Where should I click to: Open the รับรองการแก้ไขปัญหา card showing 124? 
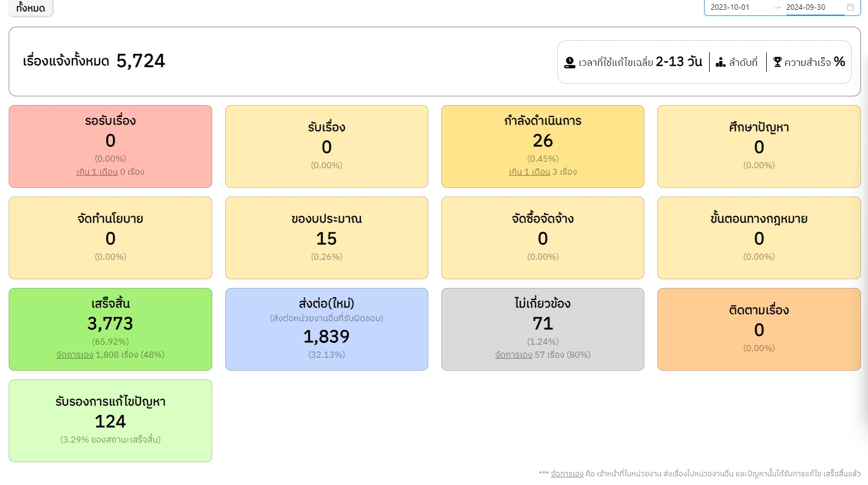click(110, 420)
